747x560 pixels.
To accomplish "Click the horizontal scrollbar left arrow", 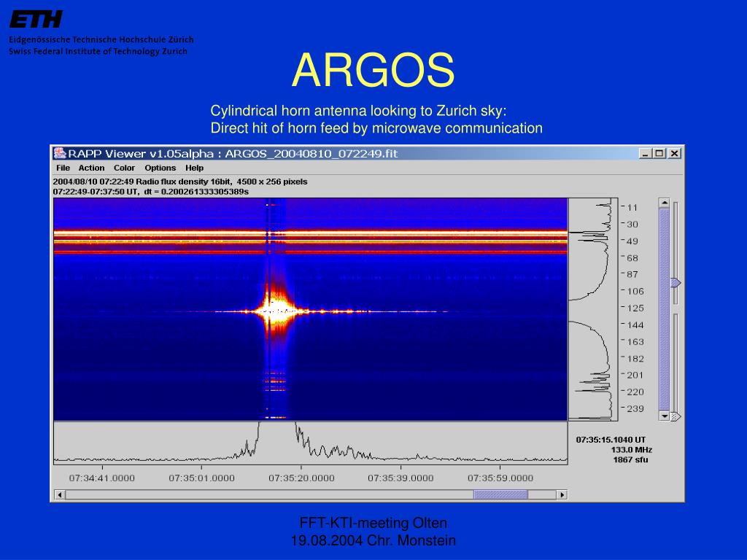I will point(60,495).
